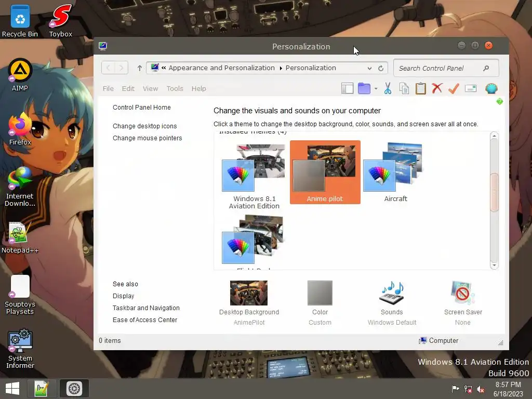The height and width of the screenshot is (399, 532).
Task: Click the Paste clipboard toolbar icon
Action: tap(421, 88)
